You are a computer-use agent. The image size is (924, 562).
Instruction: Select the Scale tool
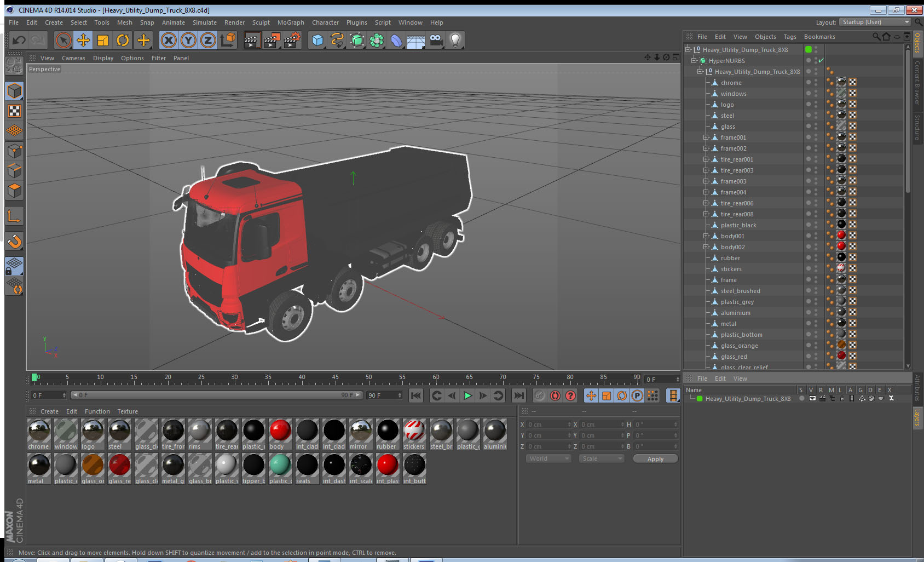click(103, 40)
